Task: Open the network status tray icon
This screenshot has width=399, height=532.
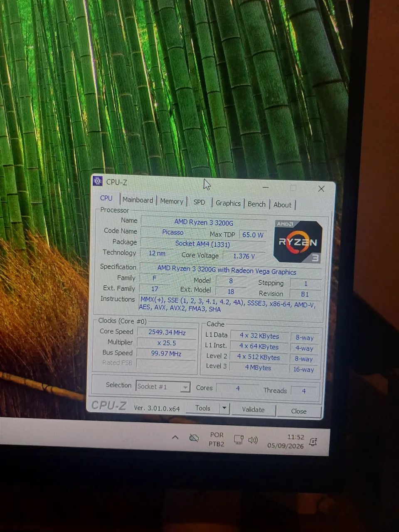Action: click(x=238, y=440)
